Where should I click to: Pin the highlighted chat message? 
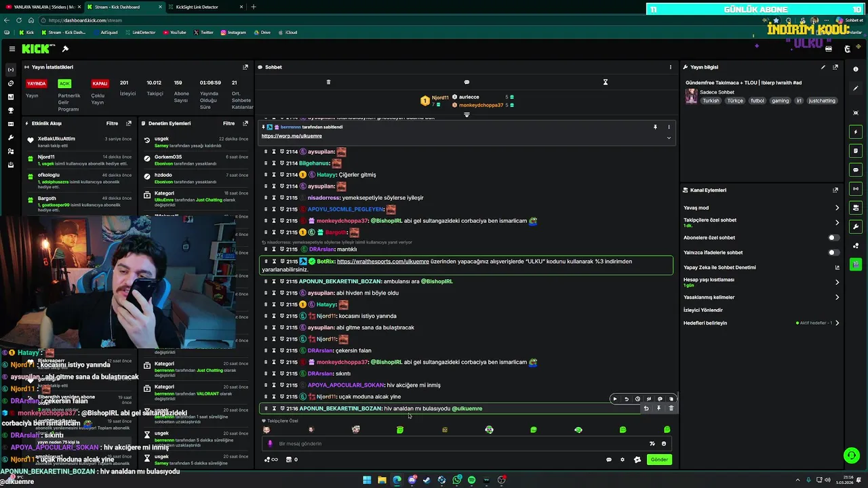tap(658, 409)
